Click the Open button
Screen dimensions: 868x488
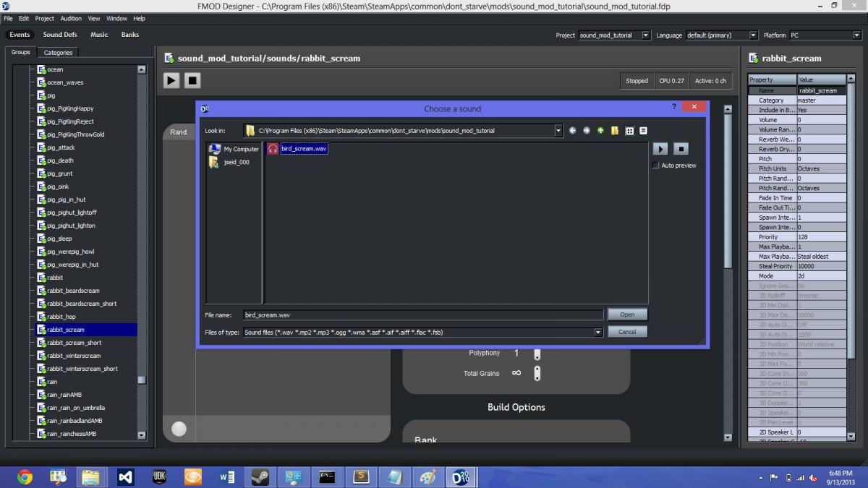[627, 314]
